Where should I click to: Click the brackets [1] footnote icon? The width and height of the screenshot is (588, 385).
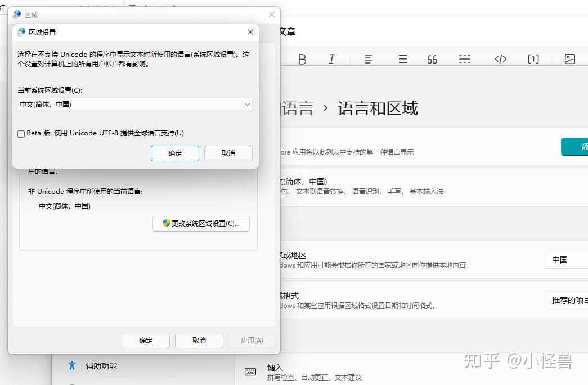click(533, 59)
